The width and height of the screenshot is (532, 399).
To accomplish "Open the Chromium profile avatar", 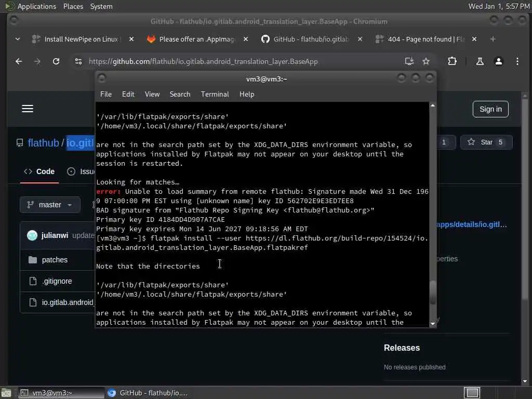I will 498,61.
